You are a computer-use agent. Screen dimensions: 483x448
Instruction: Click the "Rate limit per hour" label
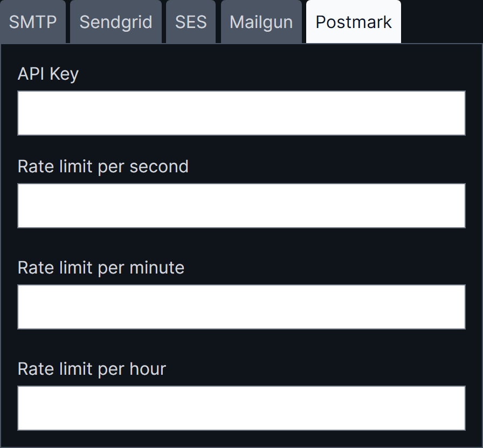click(x=92, y=369)
